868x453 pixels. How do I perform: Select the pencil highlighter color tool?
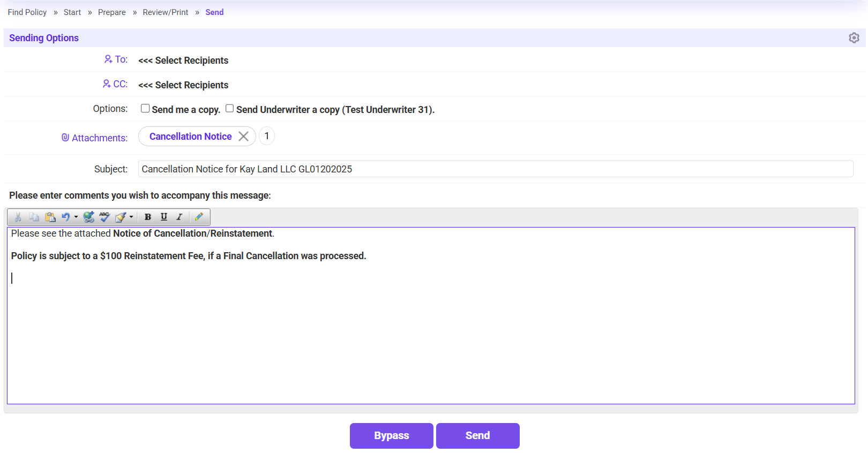pos(199,217)
